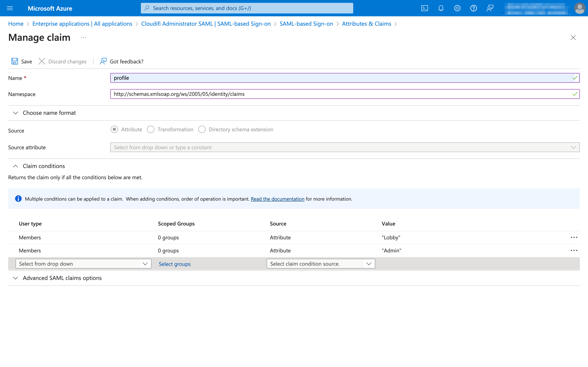Click the profile avatar picture

tap(579, 8)
